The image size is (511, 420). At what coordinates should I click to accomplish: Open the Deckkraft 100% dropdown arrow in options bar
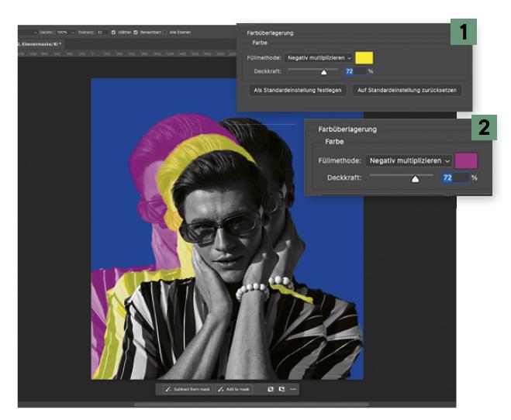click(x=73, y=33)
